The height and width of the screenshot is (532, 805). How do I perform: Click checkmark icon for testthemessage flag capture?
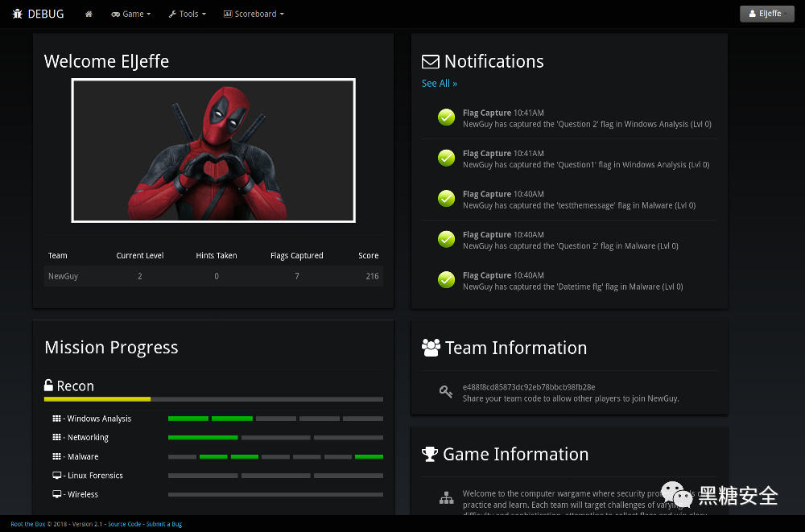tap(446, 199)
